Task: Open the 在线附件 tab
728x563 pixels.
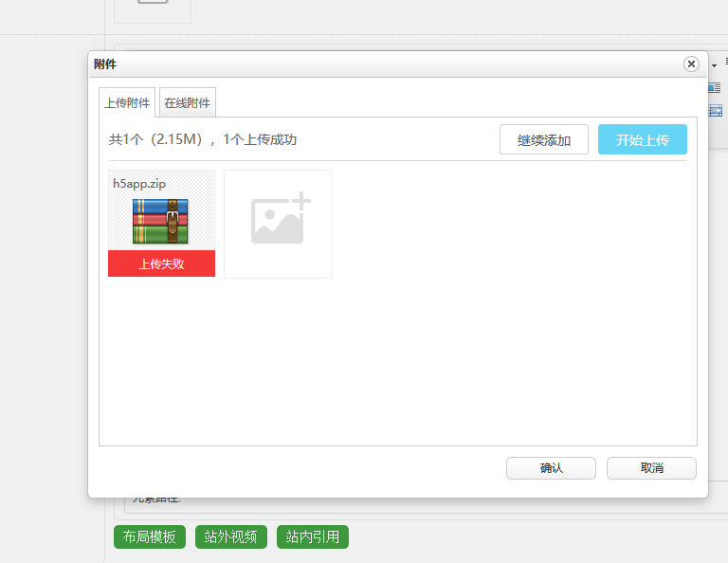Action: pos(187,102)
